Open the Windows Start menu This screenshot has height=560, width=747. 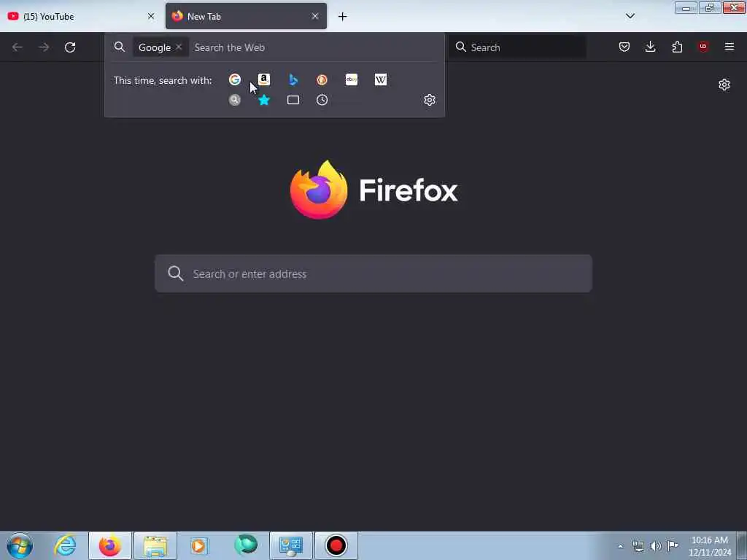[20, 545]
